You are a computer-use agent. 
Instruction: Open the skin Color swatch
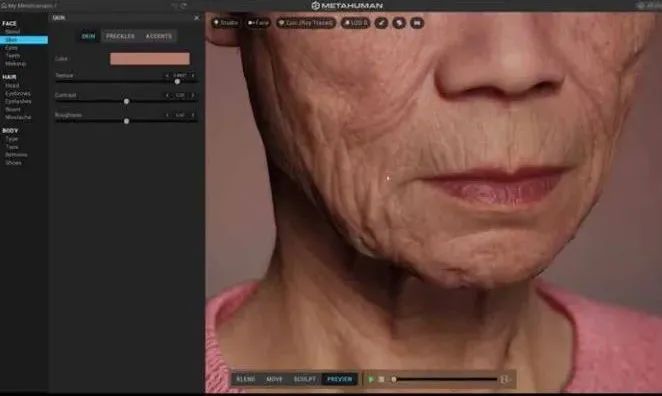point(150,59)
